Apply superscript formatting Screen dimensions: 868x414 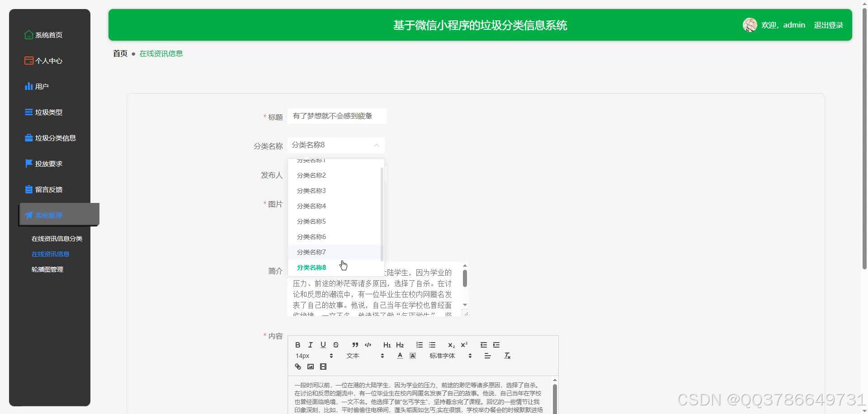[464, 344]
